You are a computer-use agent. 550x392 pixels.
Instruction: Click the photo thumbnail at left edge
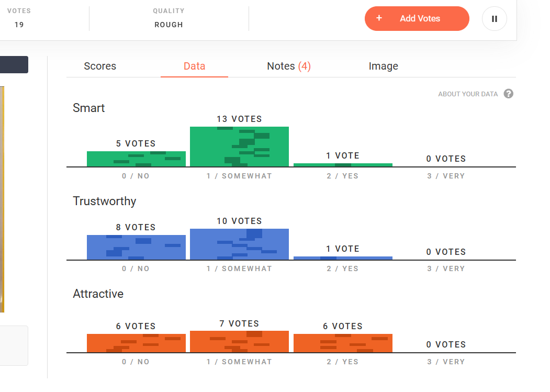click(x=2, y=199)
